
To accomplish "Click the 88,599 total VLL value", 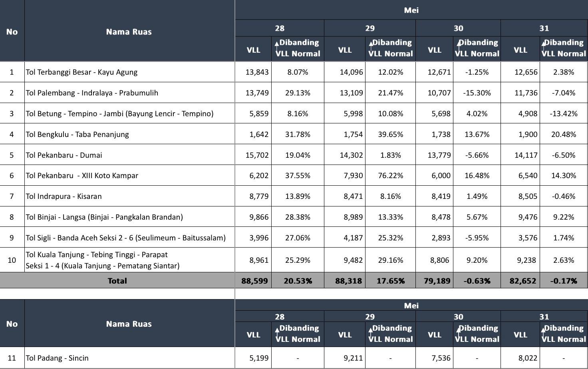I will (x=254, y=281).
